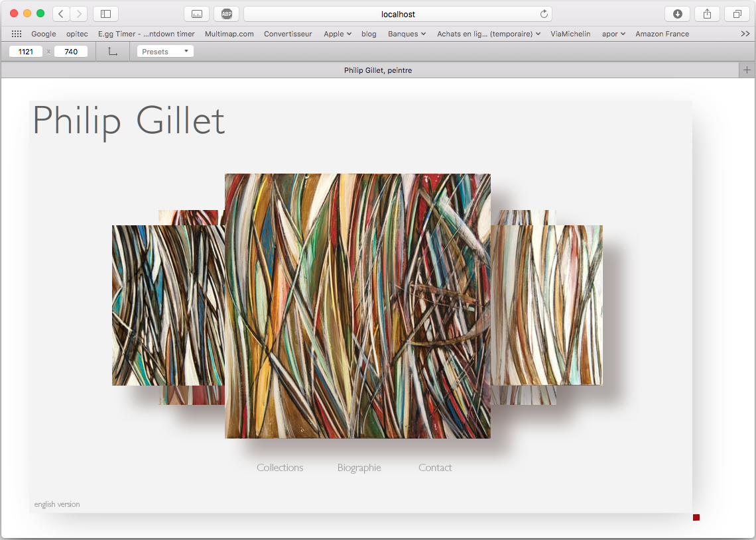Reload the page with the refresh arrow
This screenshot has height=540, width=756.
(x=544, y=14)
